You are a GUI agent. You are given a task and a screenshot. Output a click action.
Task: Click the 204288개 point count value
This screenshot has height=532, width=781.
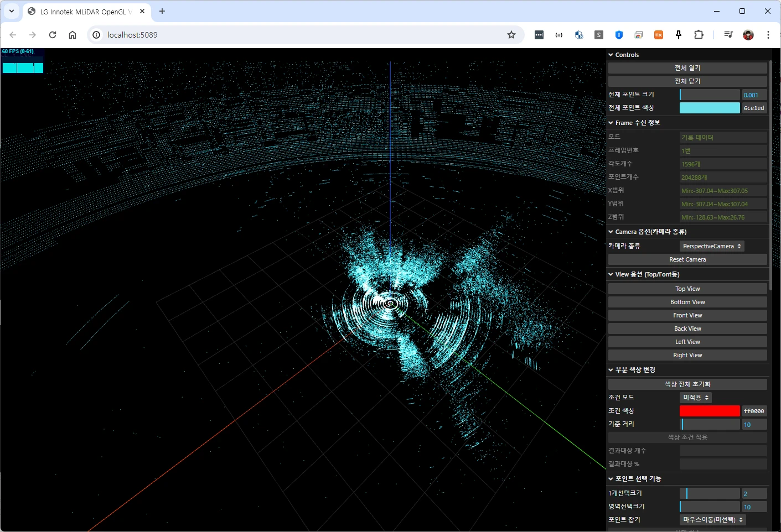(x=723, y=177)
